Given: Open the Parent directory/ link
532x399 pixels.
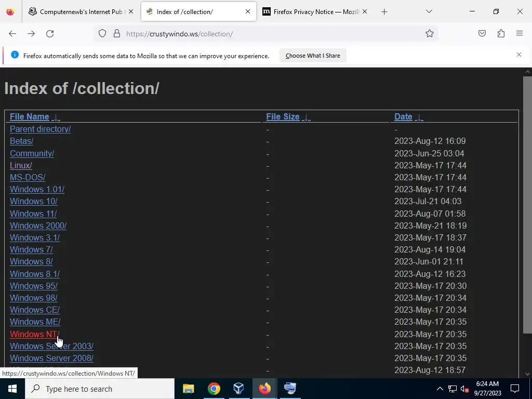Looking at the screenshot, I should click(x=41, y=129).
